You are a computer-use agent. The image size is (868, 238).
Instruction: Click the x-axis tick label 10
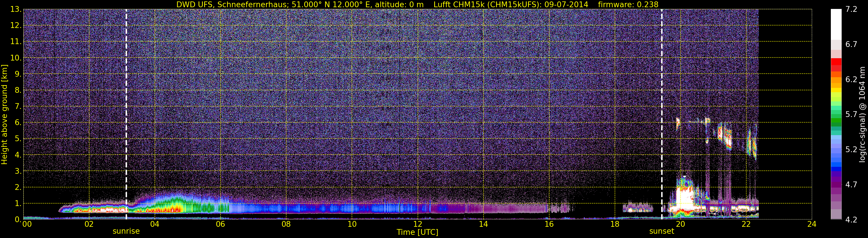coord(352,224)
